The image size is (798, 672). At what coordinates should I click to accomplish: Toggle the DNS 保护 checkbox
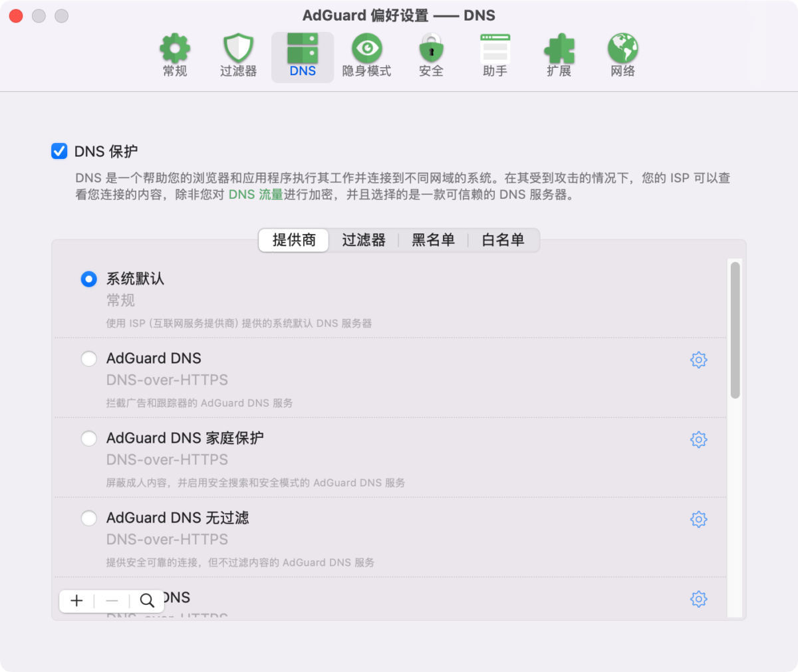(59, 151)
